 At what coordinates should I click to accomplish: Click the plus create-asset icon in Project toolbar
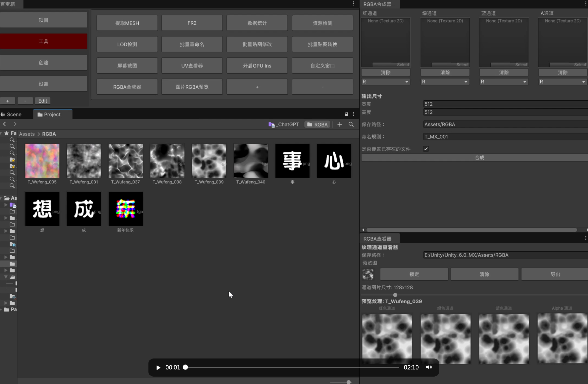click(339, 125)
